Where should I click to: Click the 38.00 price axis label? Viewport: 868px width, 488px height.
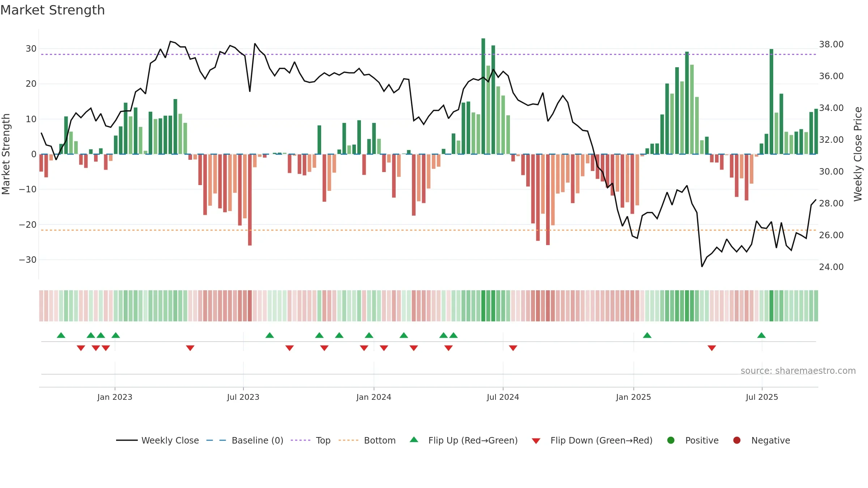pyautogui.click(x=831, y=44)
